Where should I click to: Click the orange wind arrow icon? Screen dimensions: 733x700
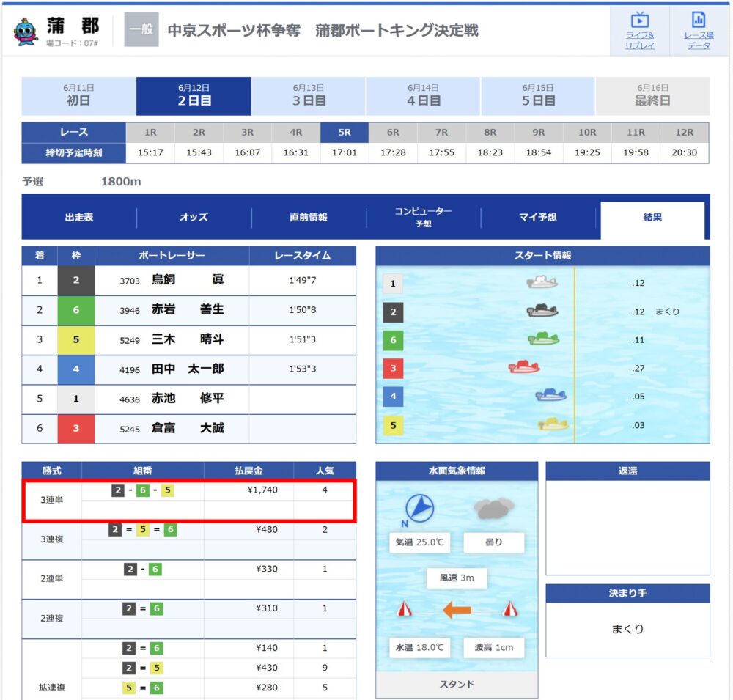click(x=457, y=610)
